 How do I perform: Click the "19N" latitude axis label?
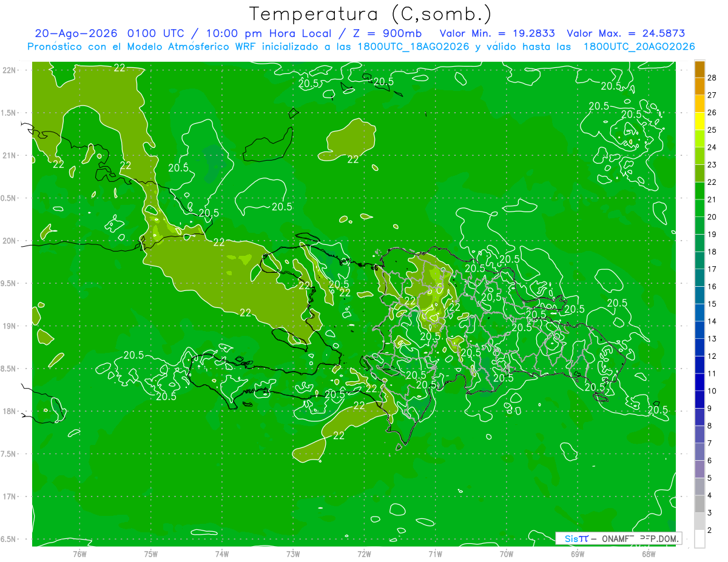tap(10, 326)
